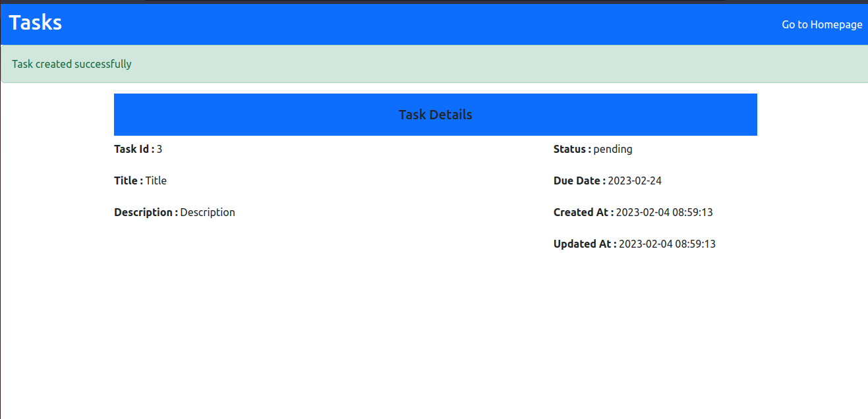
Task: Select the Task Details header
Action: pos(435,115)
